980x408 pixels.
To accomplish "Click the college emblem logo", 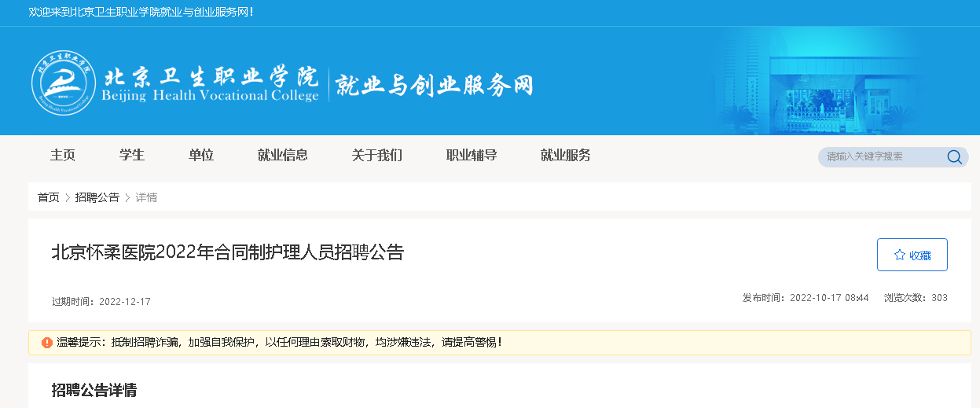I will click(64, 83).
